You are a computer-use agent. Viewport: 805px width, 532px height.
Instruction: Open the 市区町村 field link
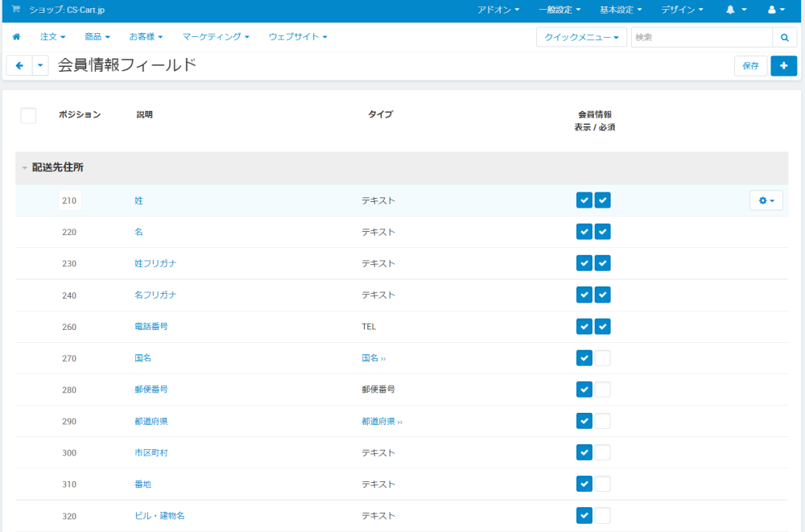coord(151,452)
